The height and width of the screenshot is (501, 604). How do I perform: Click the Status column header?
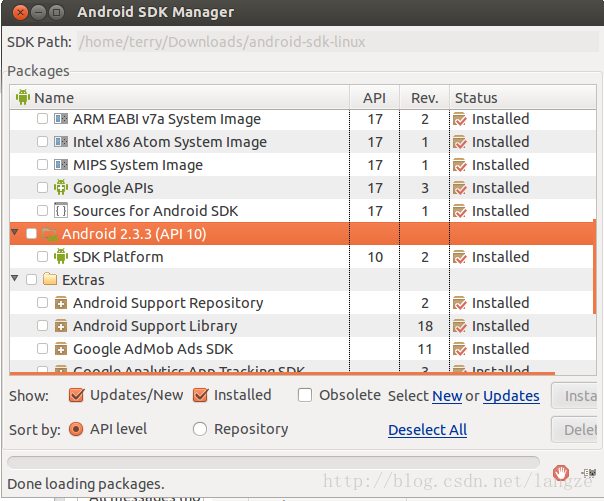point(523,97)
